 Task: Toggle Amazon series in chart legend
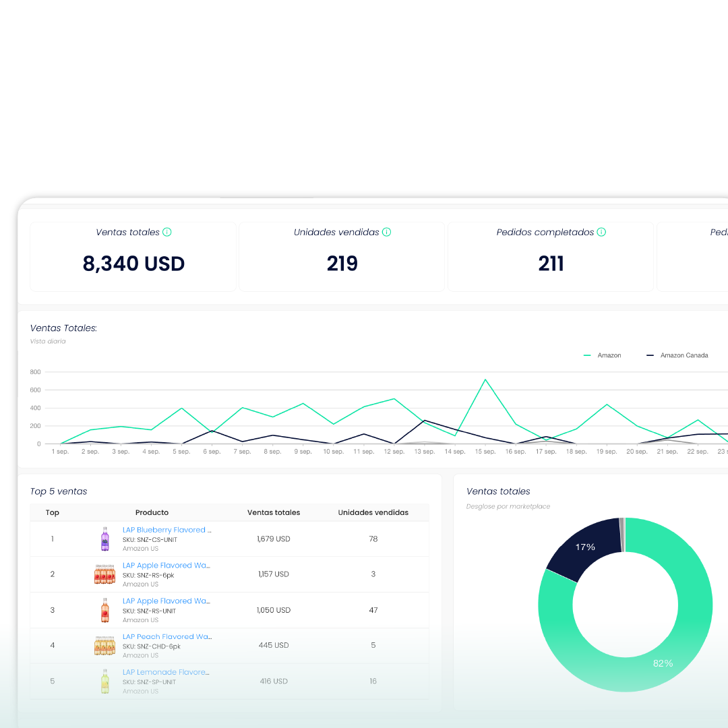point(602,355)
